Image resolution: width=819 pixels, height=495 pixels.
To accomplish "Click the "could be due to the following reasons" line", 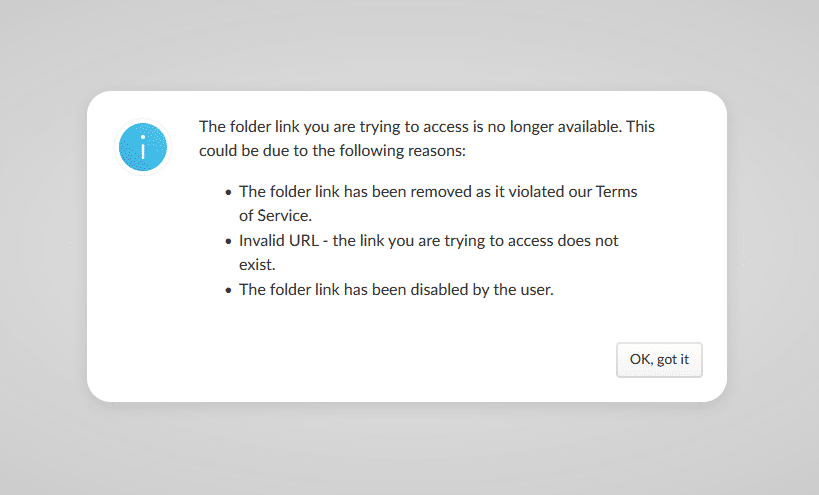I will pyautogui.click(x=332, y=152).
